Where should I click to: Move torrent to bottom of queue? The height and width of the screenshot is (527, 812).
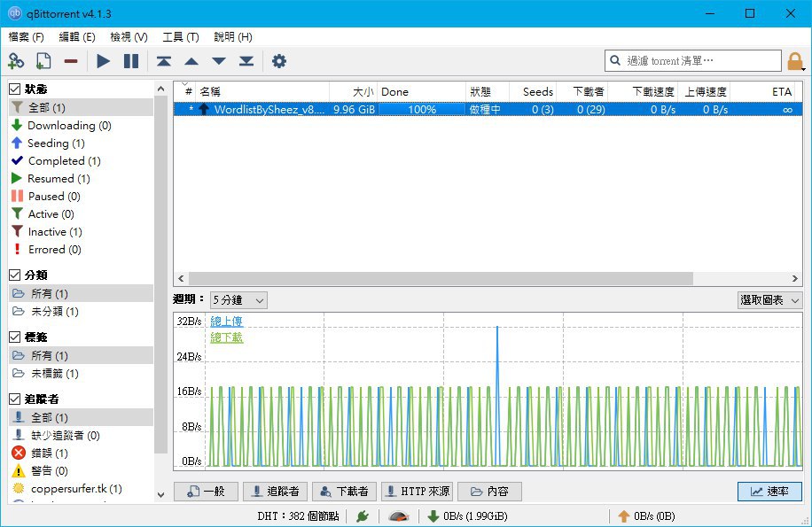(x=246, y=61)
